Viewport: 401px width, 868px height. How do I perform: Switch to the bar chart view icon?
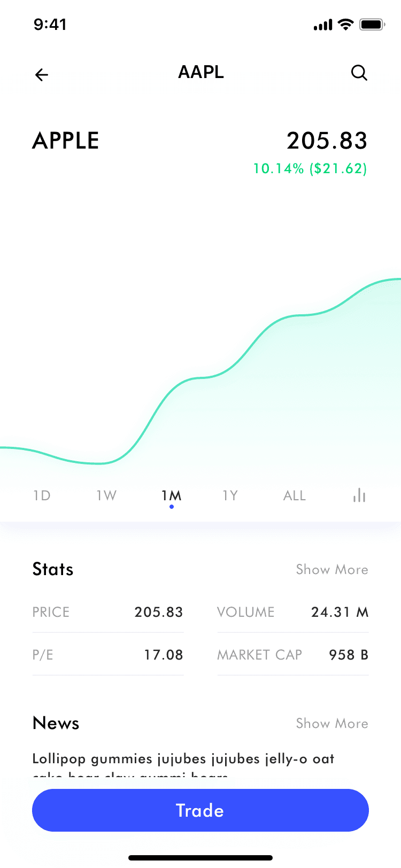pos(359,495)
